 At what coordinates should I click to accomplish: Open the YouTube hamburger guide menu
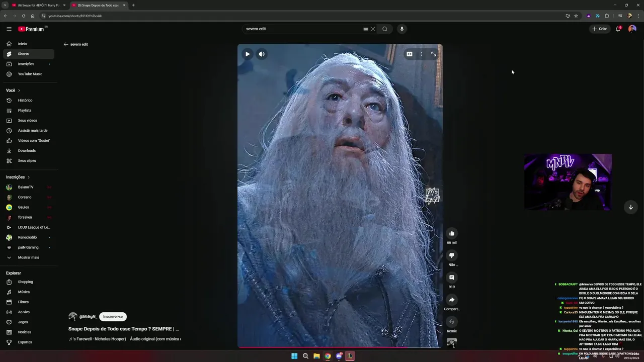pyautogui.click(x=9, y=29)
